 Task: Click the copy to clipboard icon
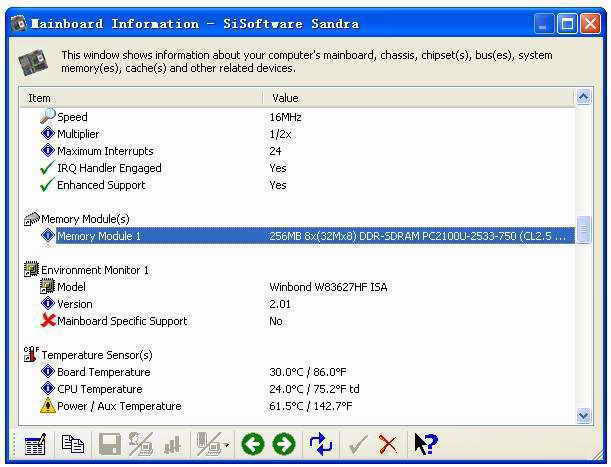click(x=72, y=444)
